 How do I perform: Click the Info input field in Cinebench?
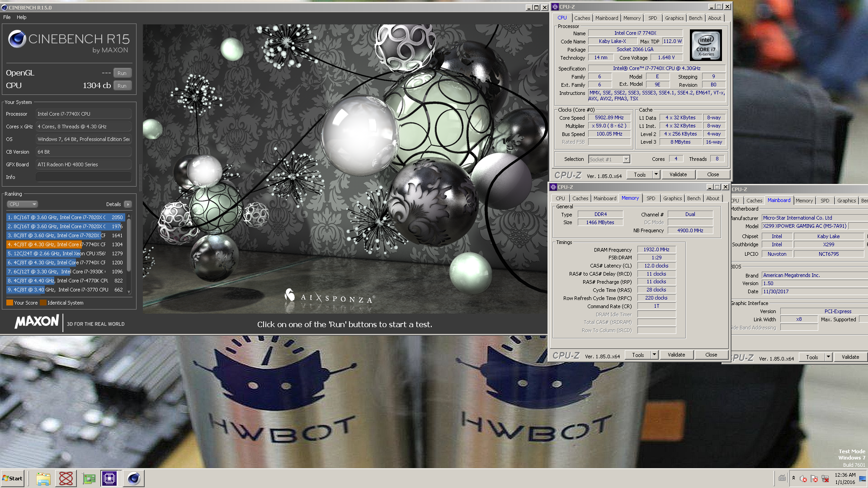click(x=84, y=177)
